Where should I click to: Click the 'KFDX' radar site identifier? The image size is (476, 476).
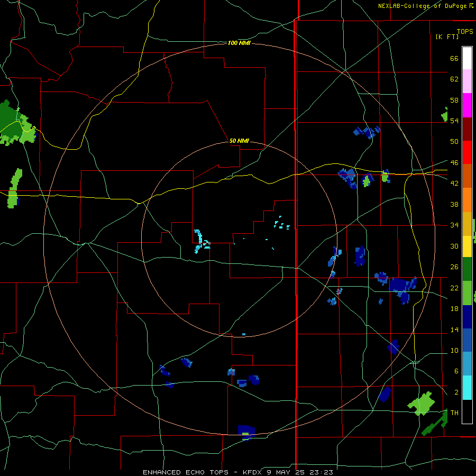(x=252, y=472)
